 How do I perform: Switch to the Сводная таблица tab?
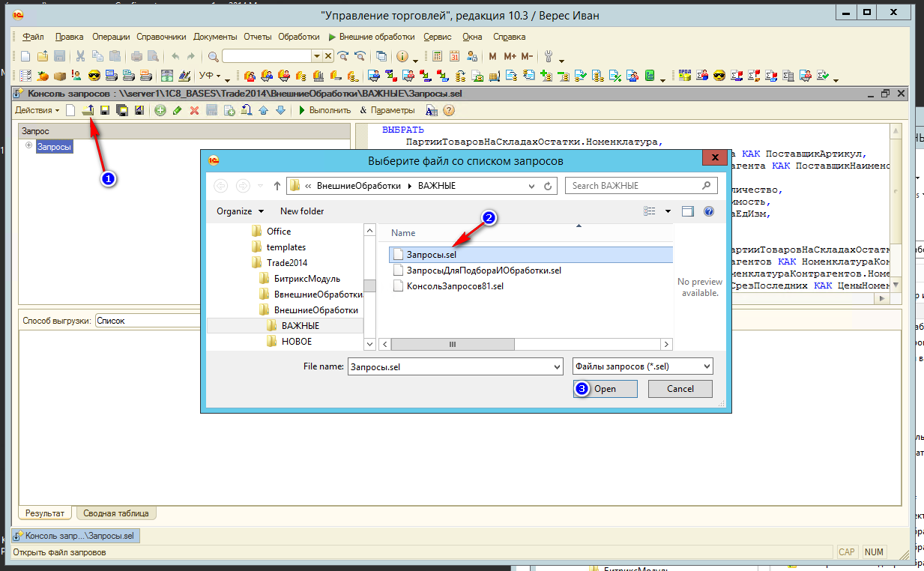coord(116,513)
